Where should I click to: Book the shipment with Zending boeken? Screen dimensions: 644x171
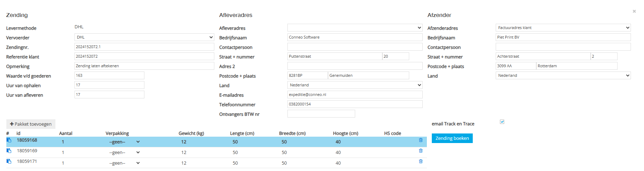(x=452, y=138)
